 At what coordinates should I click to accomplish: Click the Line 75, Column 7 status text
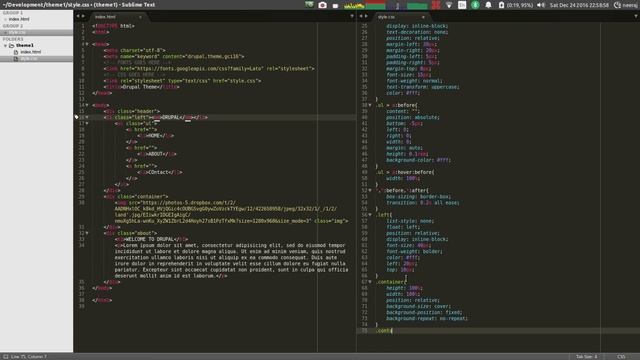29,357
